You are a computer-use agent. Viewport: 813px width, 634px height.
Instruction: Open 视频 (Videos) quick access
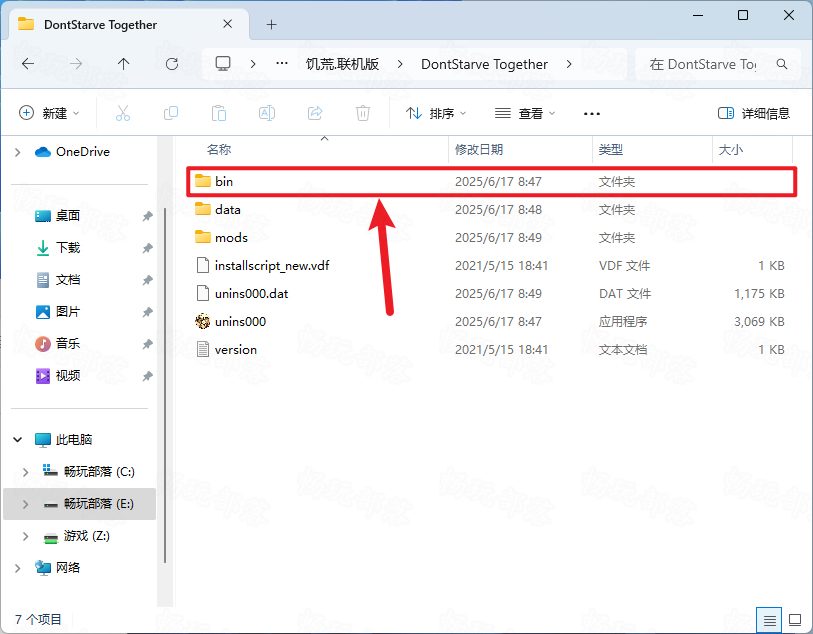coord(58,376)
